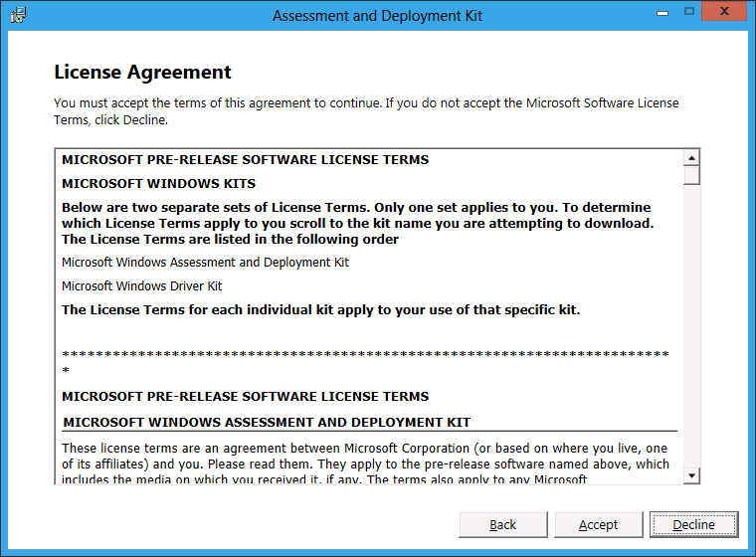Decline the license terms

693,524
